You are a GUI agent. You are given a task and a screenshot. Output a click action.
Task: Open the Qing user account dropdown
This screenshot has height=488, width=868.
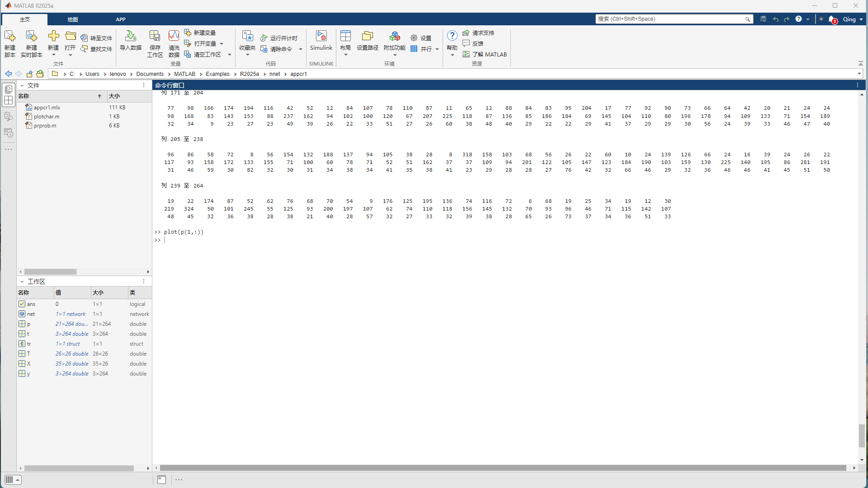pyautogui.click(x=853, y=19)
